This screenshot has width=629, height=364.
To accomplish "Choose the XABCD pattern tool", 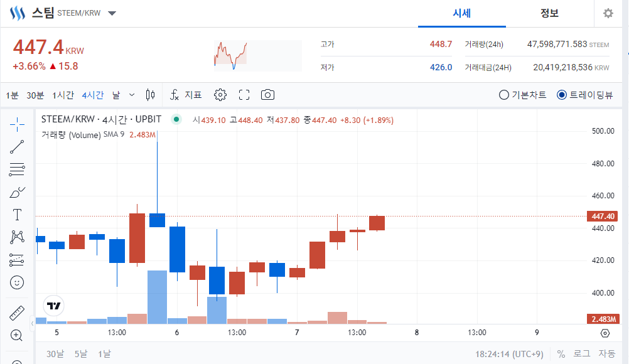I will tap(17, 237).
